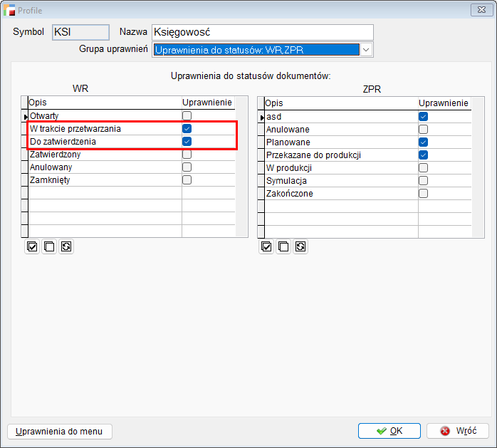Click the deselect-all icon under WR table

[49, 246]
